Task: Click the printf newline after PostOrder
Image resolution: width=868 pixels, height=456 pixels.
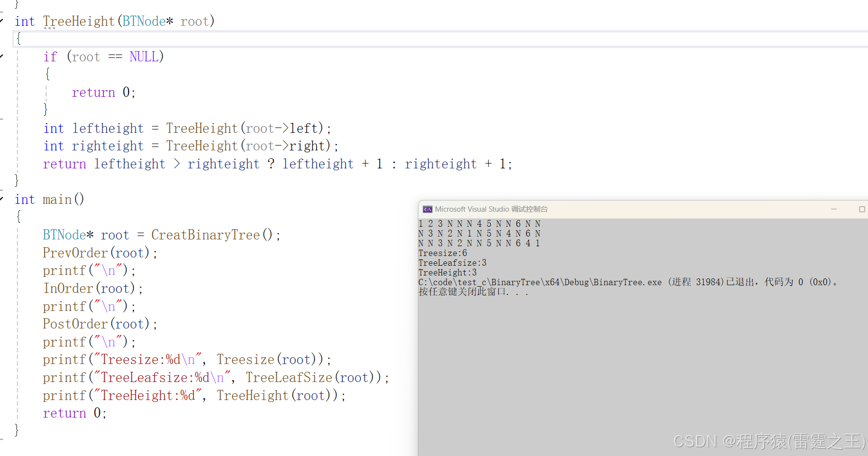Action: click(89, 342)
